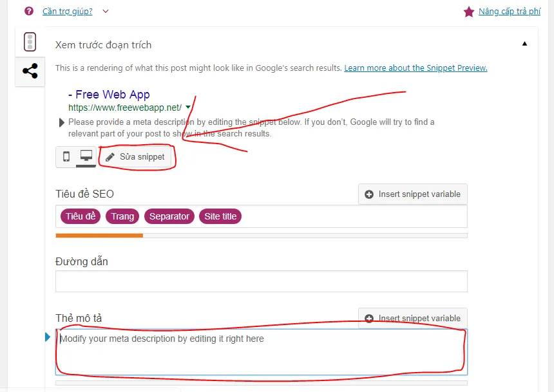
Task: Click the 'Tiêu đề' variable tag
Action: [x=81, y=216]
